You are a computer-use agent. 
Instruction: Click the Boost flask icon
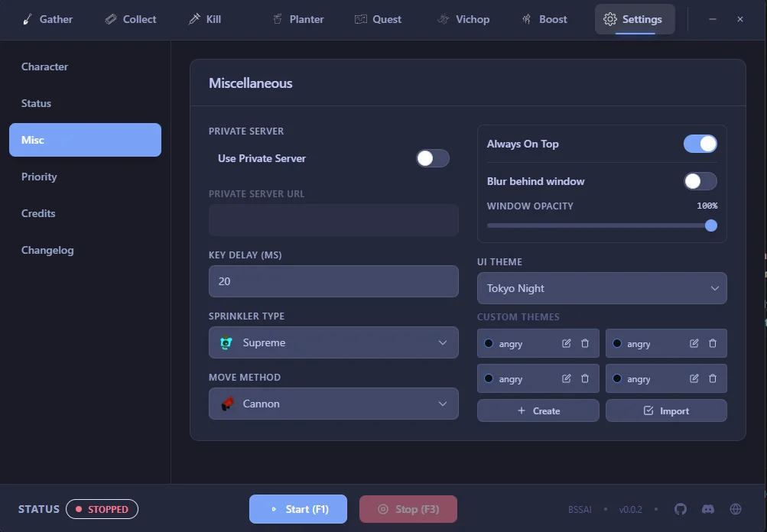[527, 19]
